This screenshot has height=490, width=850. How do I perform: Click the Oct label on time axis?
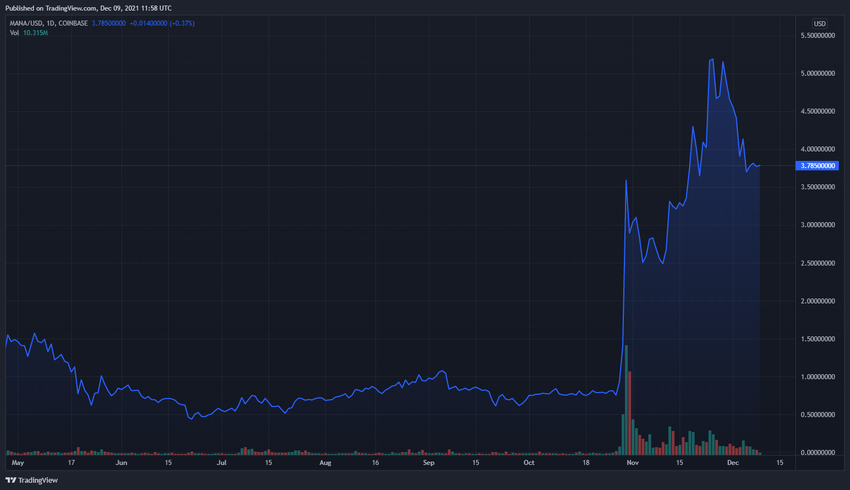[529, 463]
